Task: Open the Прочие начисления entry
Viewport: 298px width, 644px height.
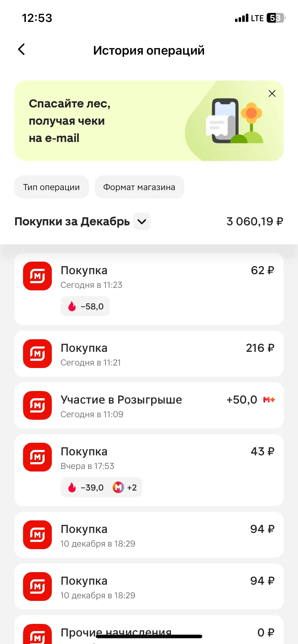Action: tap(149, 630)
